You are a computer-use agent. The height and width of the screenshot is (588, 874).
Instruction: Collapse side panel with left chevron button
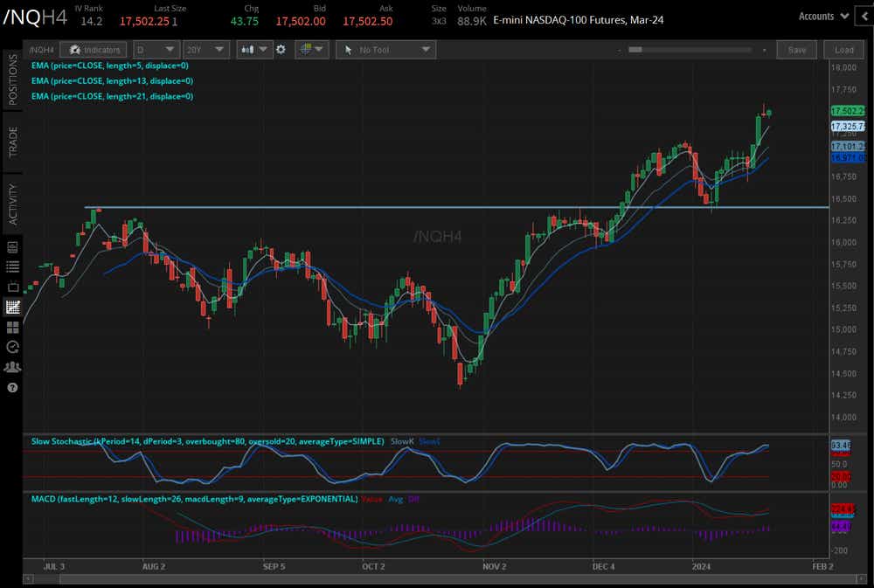point(865,16)
